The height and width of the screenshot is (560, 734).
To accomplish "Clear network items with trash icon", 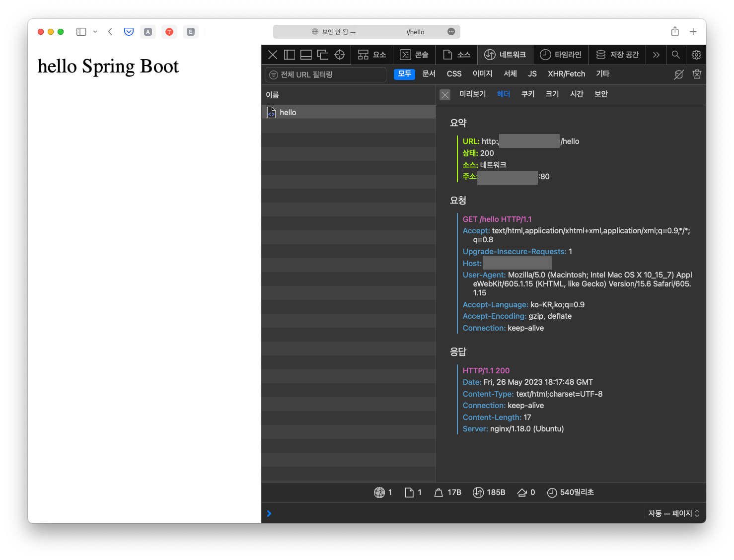I will pyautogui.click(x=697, y=74).
